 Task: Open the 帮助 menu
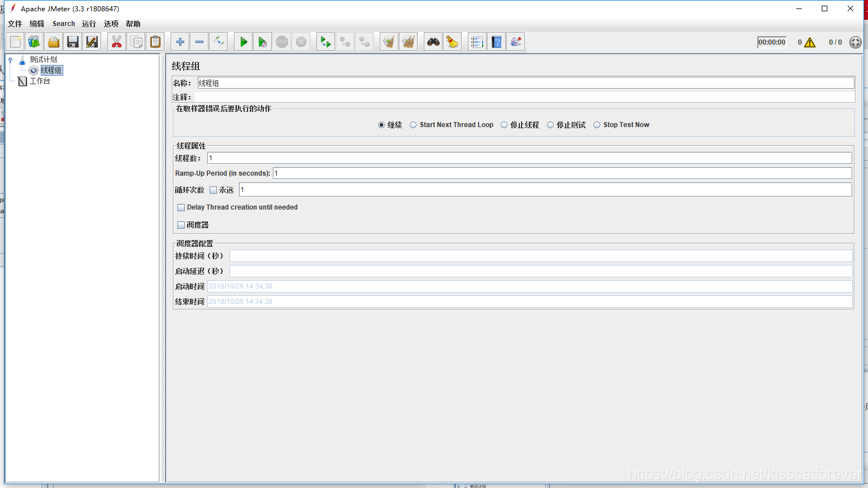click(133, 24)
